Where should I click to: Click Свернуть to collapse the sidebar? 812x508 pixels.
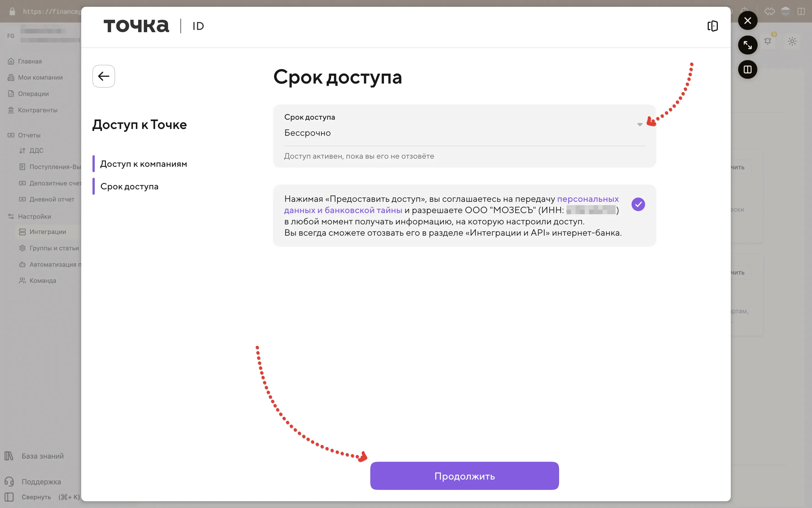click(36, 497)
